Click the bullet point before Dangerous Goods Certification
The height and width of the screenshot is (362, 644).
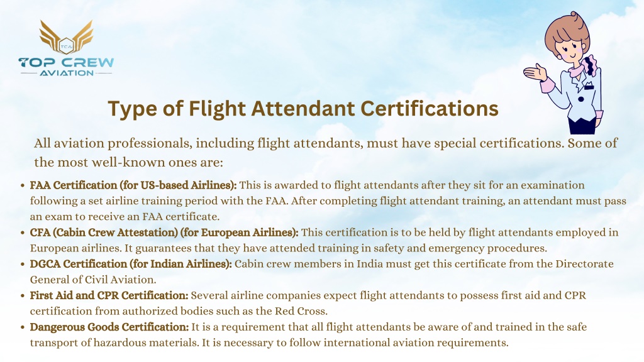23,327
